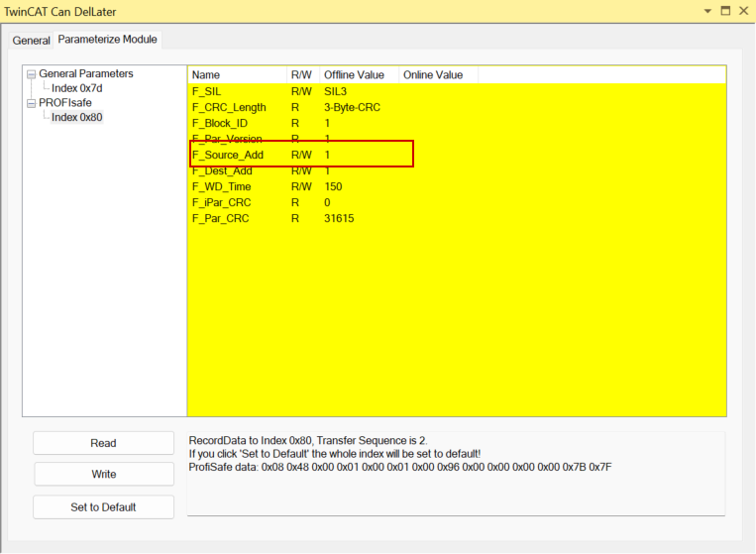The image size is (756, 554).
Task: Select the F_Par_CRC parameter row
Action: 457,218
